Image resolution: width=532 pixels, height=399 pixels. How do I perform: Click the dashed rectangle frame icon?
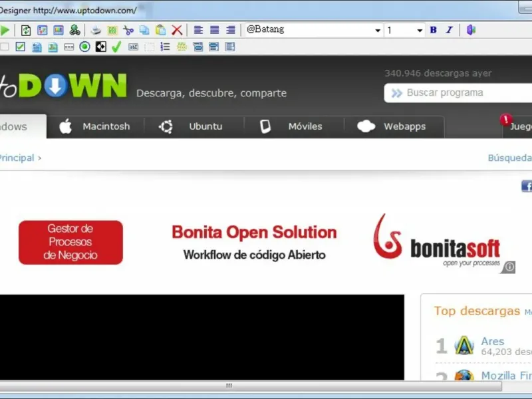pos(149,47)
